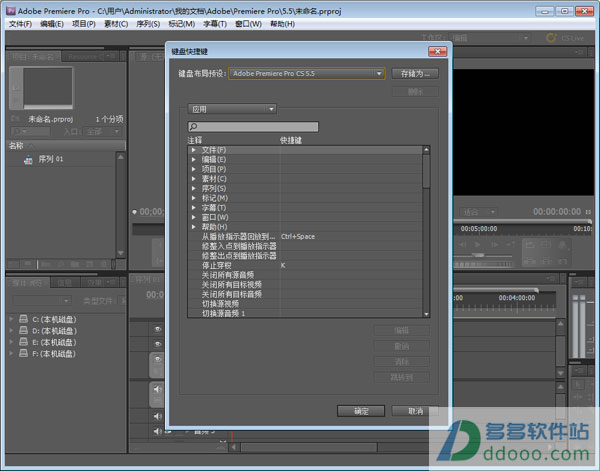The image size is (600, 471).
Task: Click the CS Live icon at top right
Action: tap(551, 38)
